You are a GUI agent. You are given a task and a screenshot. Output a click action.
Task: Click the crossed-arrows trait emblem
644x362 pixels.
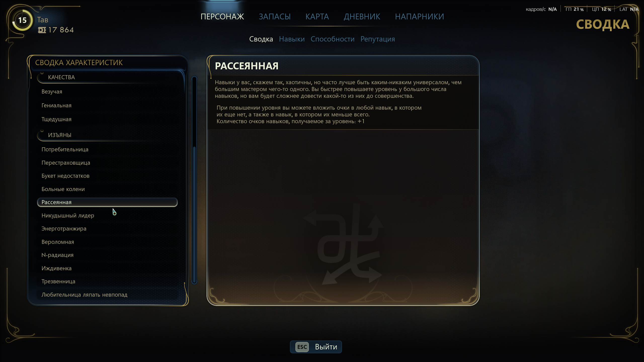(343, 244)
